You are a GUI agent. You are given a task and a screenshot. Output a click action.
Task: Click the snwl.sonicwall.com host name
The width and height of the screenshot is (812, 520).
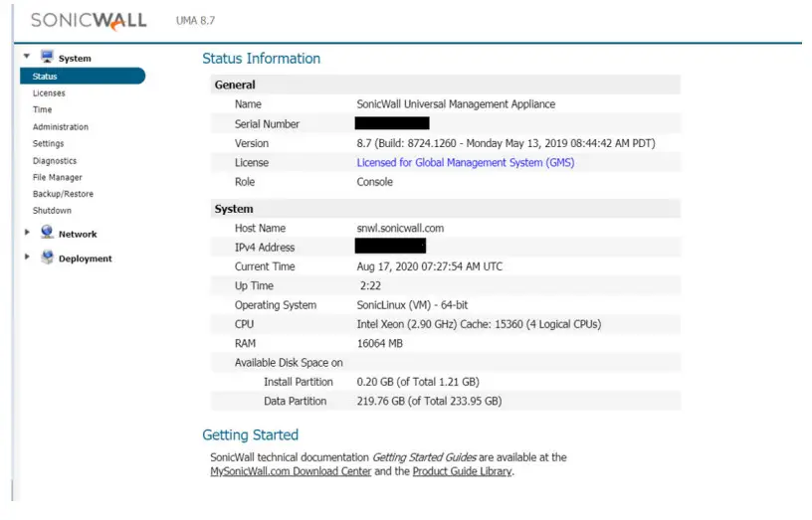(x=400, y=228)
